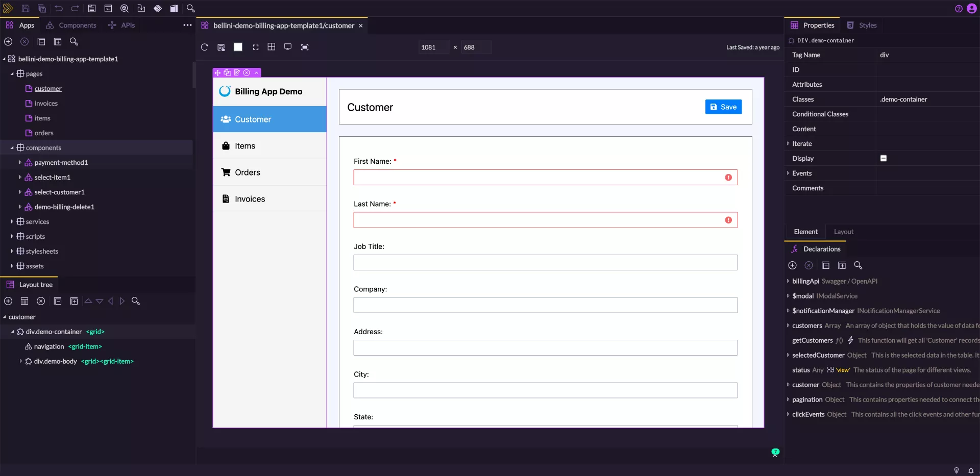Edit the preview width field showing 1081
Viewport: 980px width, 476px height.
[433, 47]
